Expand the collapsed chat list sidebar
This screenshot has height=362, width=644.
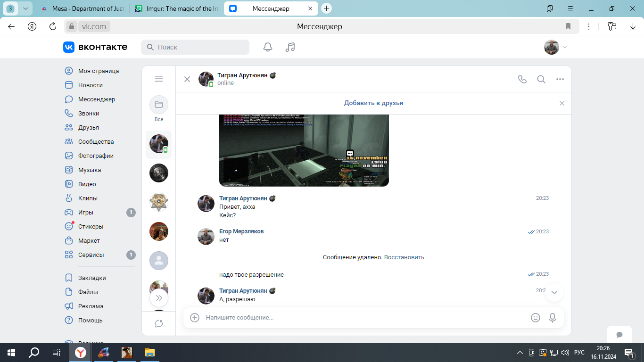[159, 298]
